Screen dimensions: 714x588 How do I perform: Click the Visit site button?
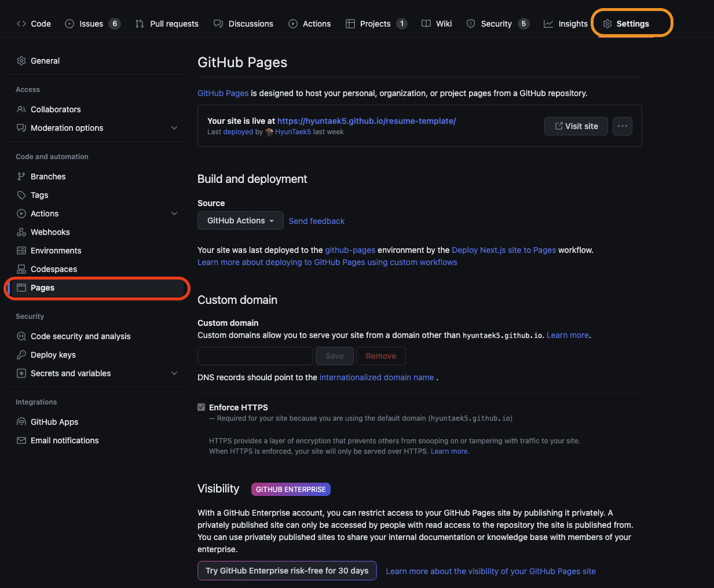(576, 126)
